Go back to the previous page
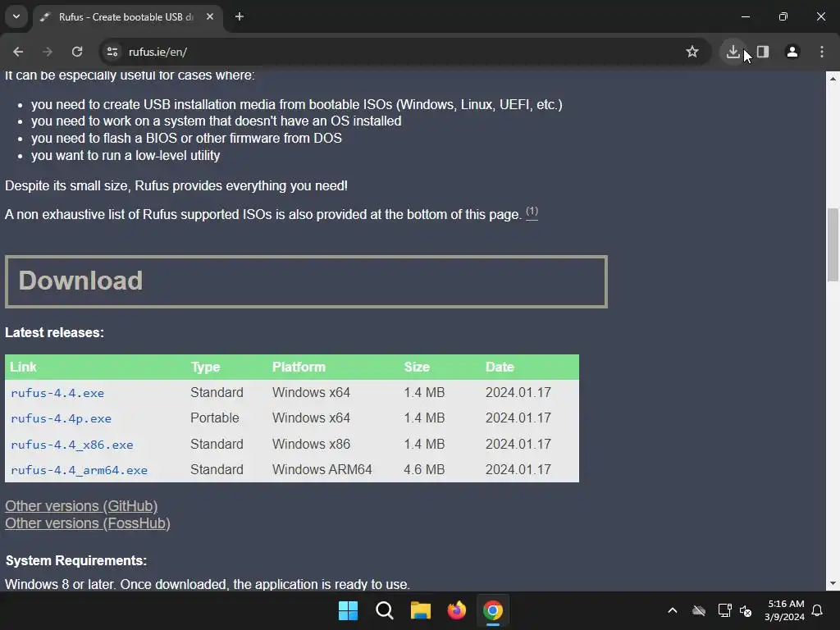 pos(18,52)
